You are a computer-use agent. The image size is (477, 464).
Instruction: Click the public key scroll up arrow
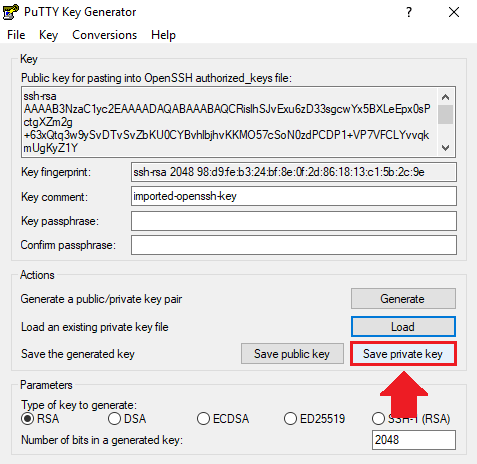445,97
